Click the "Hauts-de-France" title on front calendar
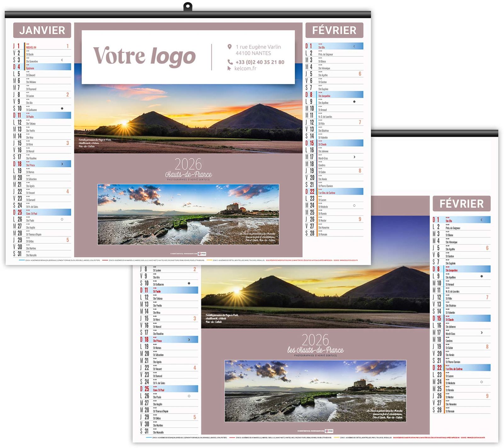This screenshot has width=504, height=448. (188, 174)
